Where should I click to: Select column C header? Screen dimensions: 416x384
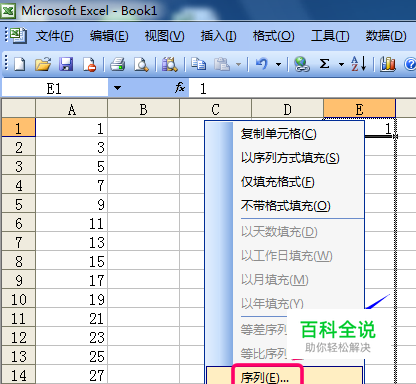[215, 109]
